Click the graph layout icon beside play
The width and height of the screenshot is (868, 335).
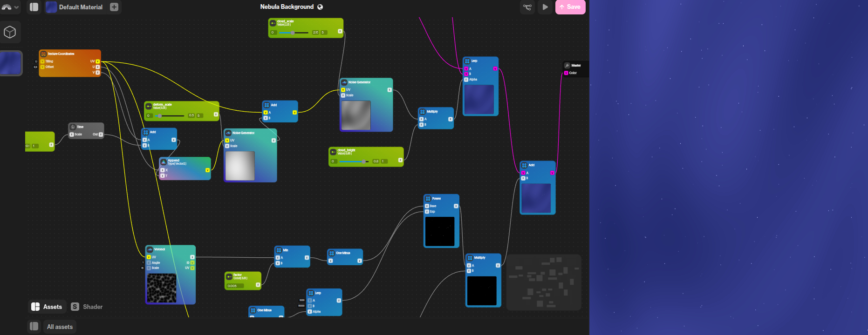tap(527, 7)
